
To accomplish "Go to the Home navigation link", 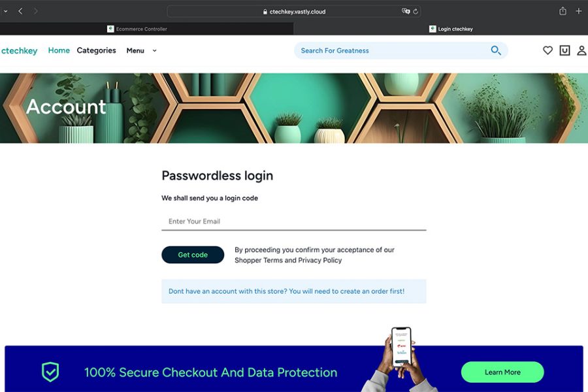I will click(x=59, y=50).
